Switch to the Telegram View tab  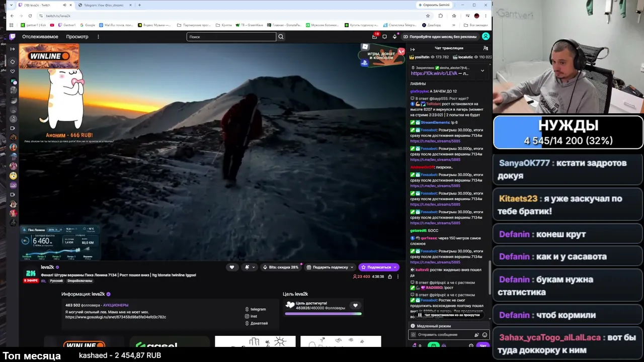(104, 5)
